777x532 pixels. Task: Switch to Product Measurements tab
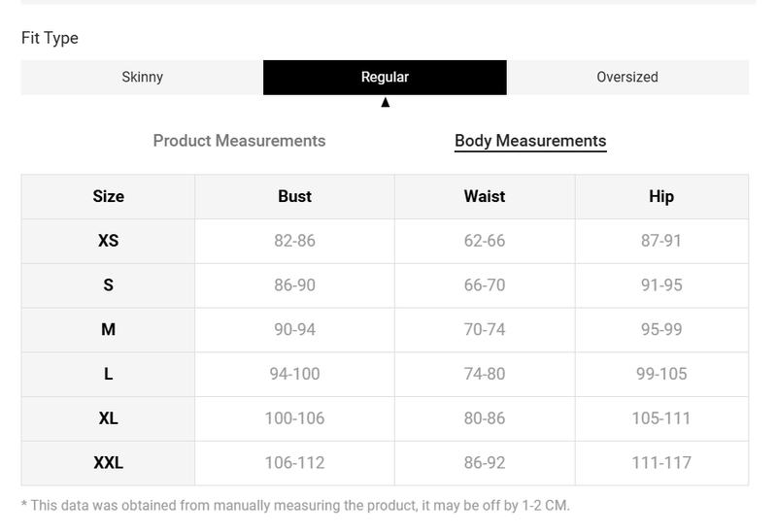pyautogui.click(x=239, y=141)
